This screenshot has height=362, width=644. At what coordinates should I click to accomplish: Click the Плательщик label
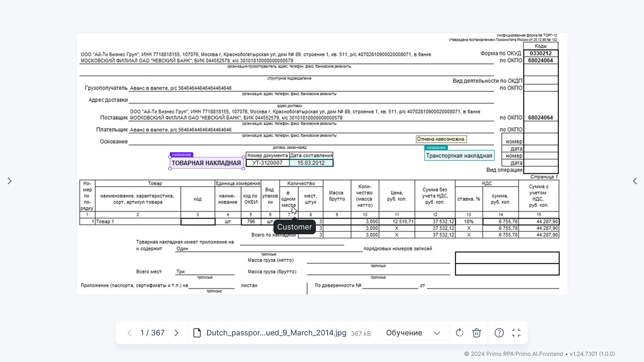[x=112, y=130]
